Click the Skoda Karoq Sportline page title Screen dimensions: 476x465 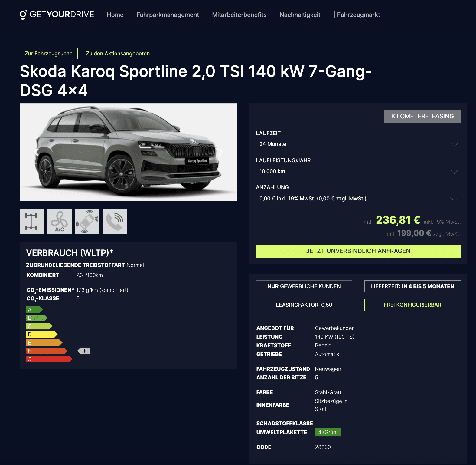point(196,81)
